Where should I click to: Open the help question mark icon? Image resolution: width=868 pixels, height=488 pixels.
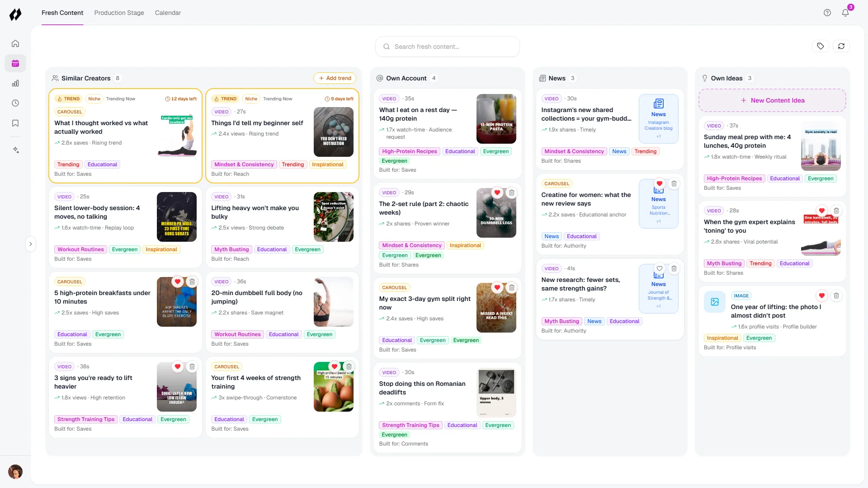click(827, 13)
